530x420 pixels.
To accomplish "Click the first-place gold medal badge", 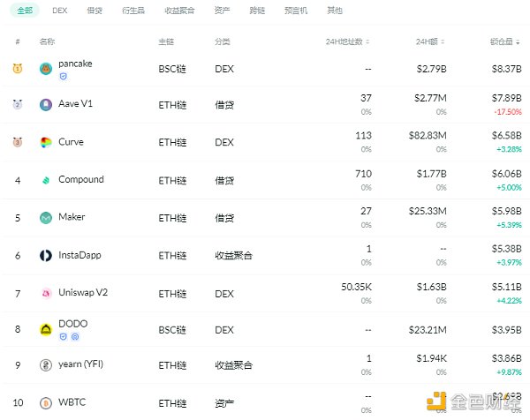I will coord(18,68).
